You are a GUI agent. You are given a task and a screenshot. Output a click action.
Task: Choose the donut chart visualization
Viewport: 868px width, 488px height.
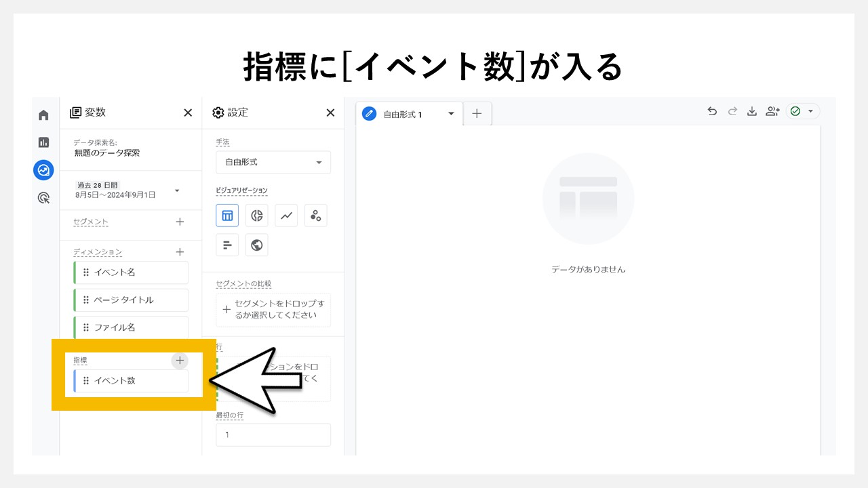(x=256, y=215)
